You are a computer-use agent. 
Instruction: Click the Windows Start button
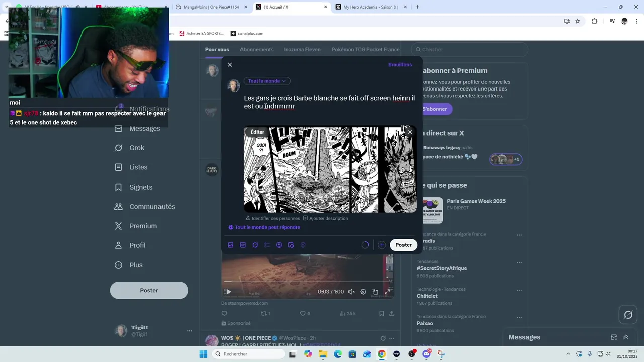click(x=203, y=354)
